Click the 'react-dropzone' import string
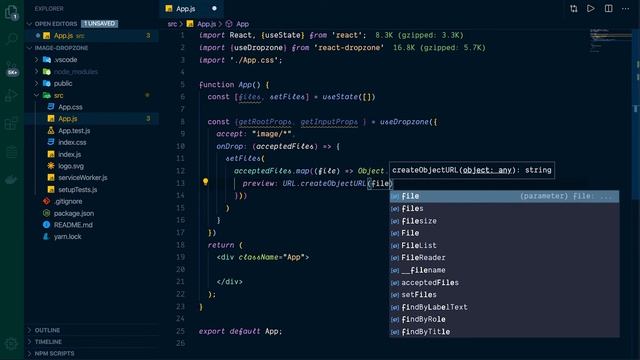 (x=349, y=48)
